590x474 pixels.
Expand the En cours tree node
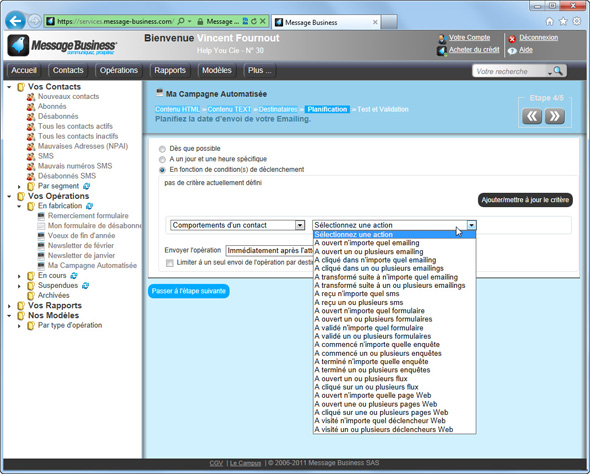coord(19,276)
